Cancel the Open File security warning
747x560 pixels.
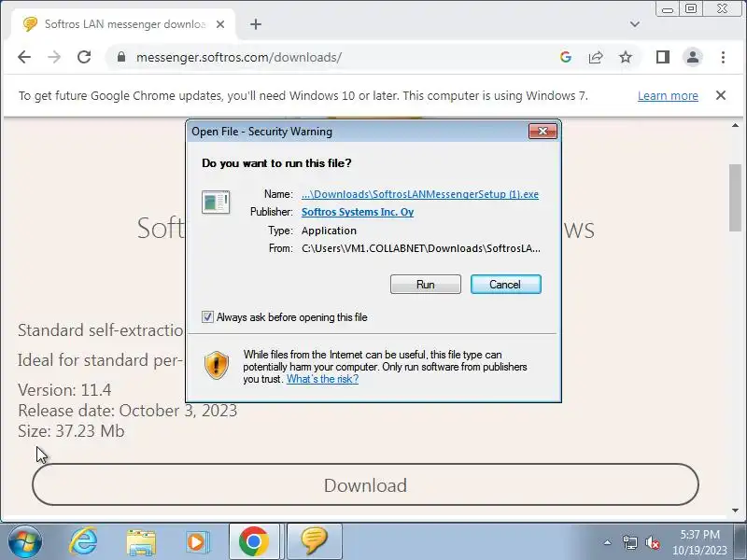[505, 285]
